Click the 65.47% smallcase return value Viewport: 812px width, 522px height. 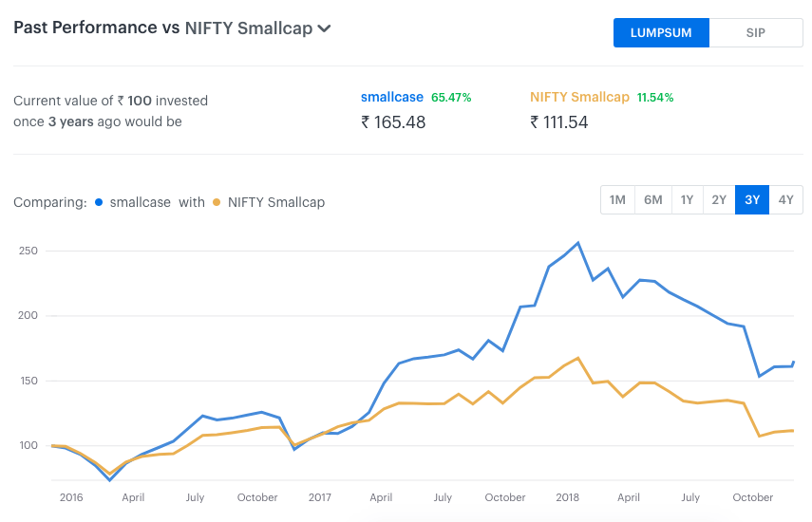pyautogui.click(x=451, y=98)
